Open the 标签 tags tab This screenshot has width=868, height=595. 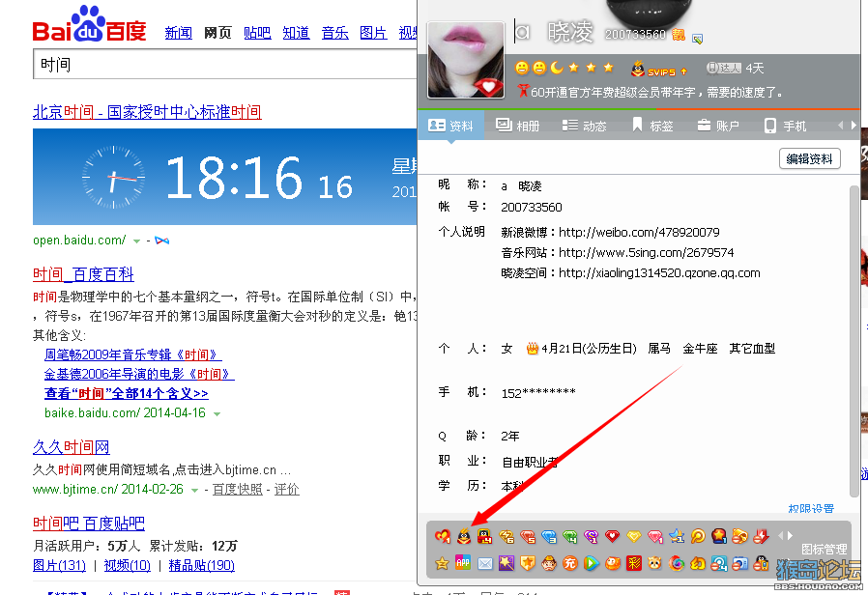(652, 127)
